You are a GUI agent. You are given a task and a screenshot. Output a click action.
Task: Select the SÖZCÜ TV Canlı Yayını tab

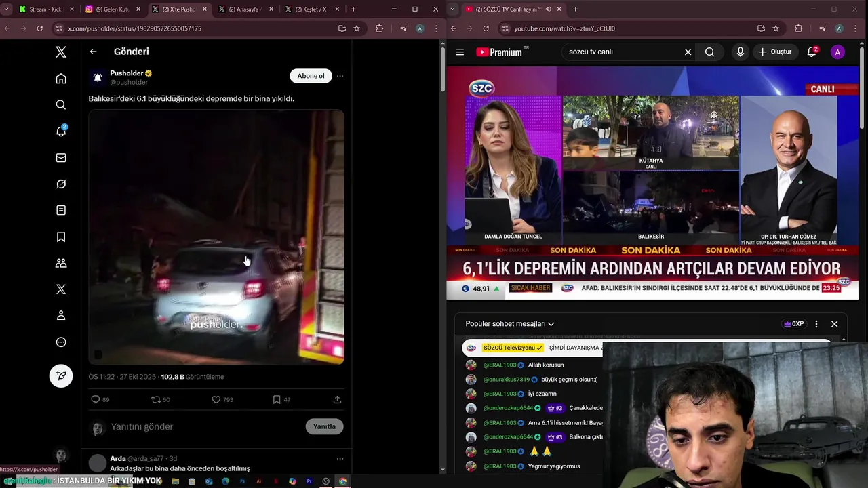click(x=512, y=9)
